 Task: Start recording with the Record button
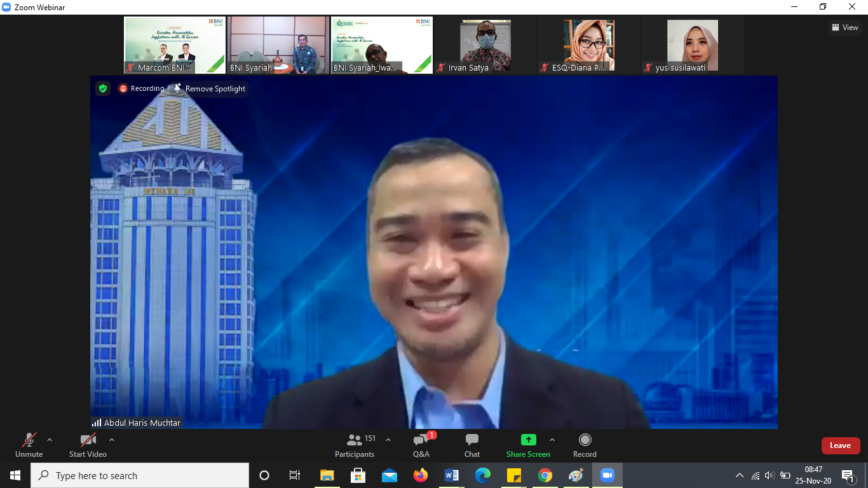tap(585, 445)
